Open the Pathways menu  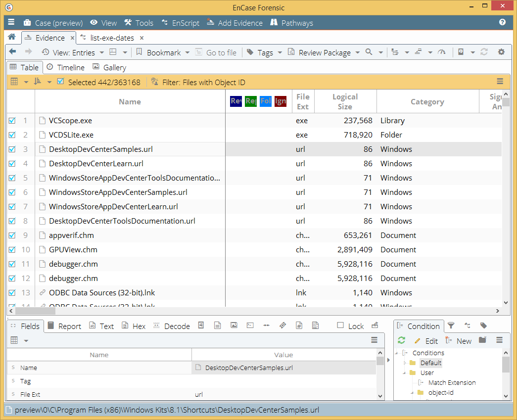(291, 23)
